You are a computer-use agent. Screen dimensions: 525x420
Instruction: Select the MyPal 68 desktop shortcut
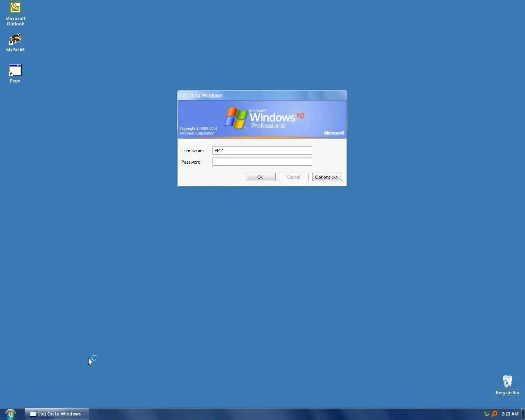[x=15, y=43]
